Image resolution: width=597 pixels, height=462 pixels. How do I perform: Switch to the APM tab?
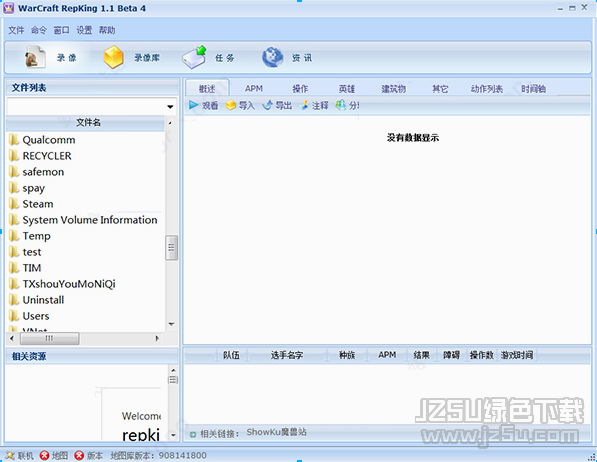[x=254, y=88]
